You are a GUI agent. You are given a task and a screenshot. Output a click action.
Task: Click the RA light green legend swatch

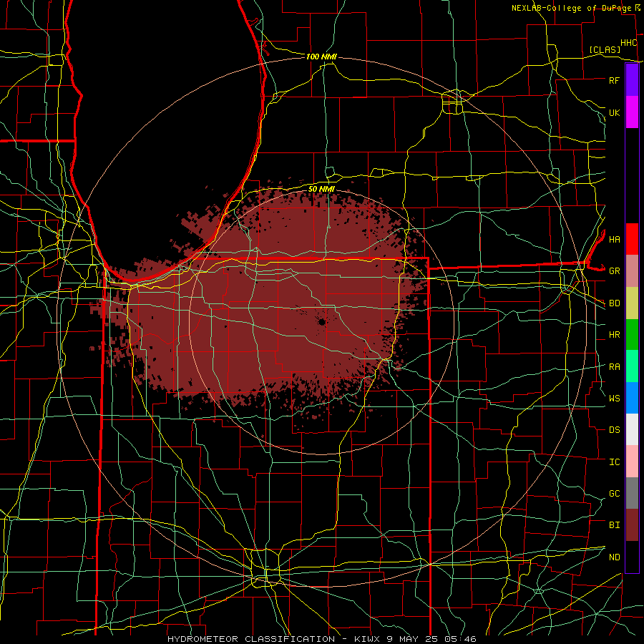[632, 366]
